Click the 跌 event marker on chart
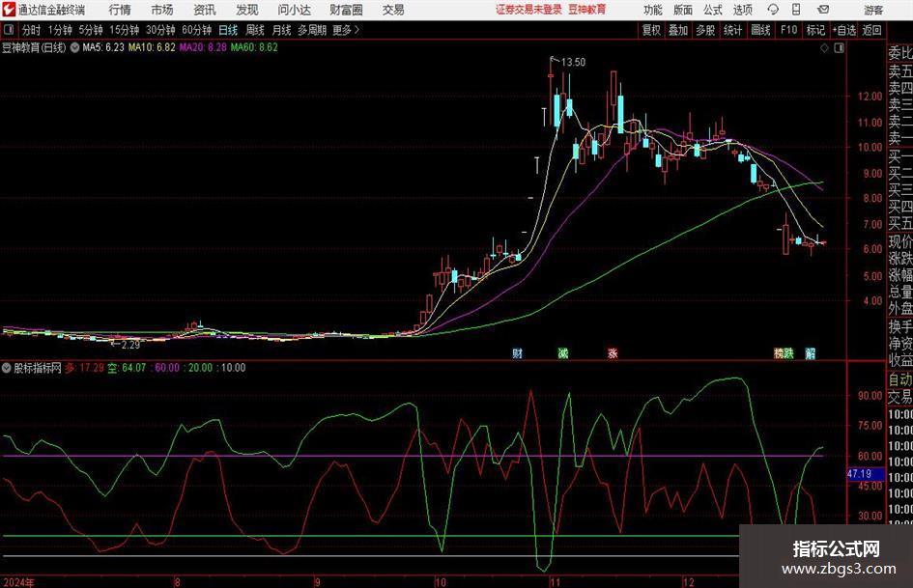 (x=787, y=352)
